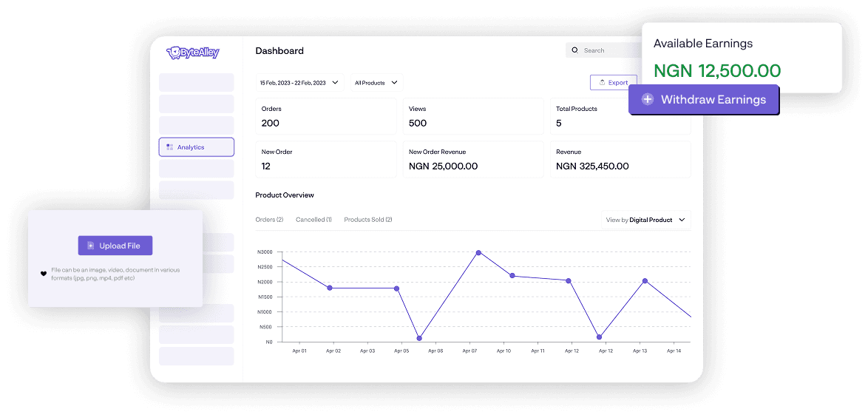Screen dimensions: 868x415
Task: Expand the All Products filter dropdown
Action: pyautogui.click(x=376, y=83)
